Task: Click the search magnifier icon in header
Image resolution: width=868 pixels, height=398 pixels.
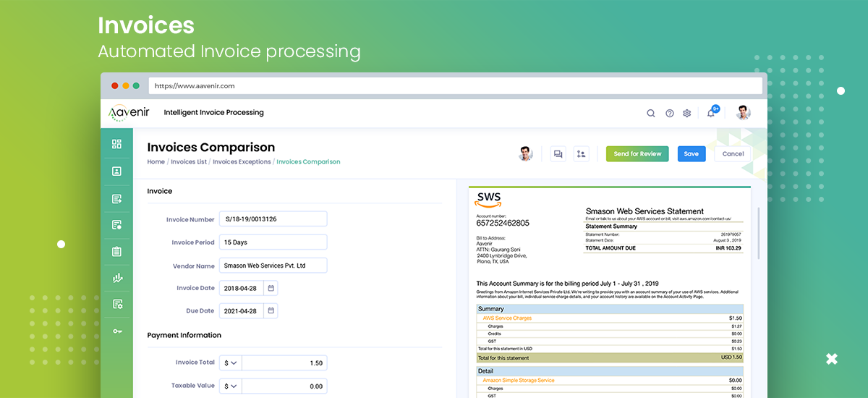Action: tap(651, 113)
